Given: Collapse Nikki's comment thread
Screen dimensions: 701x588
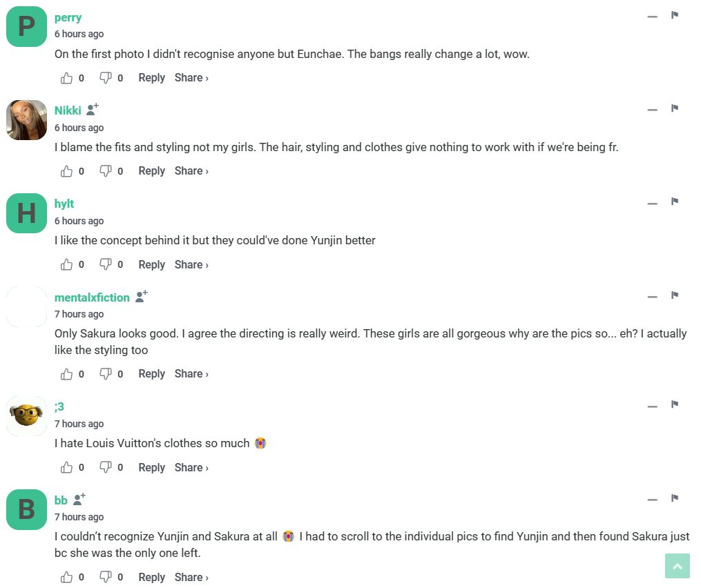Looking at the screenshot, I should coord(652,110).
